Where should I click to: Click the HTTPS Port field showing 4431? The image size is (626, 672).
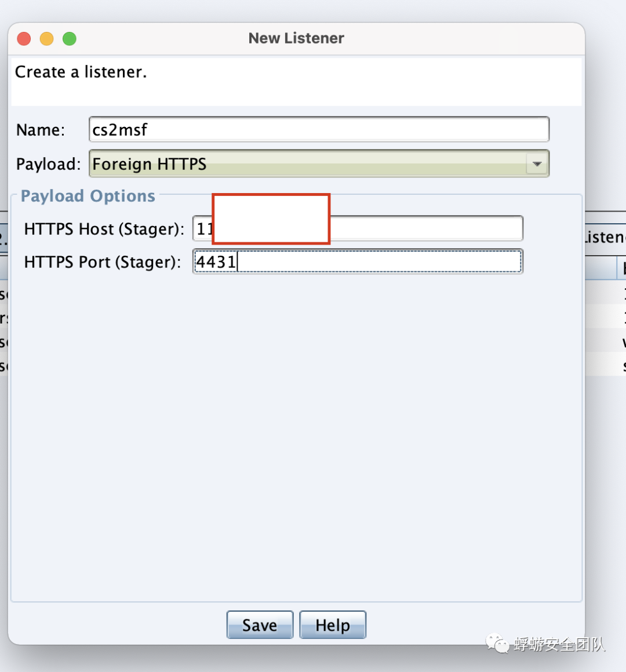tap(358, 262)
